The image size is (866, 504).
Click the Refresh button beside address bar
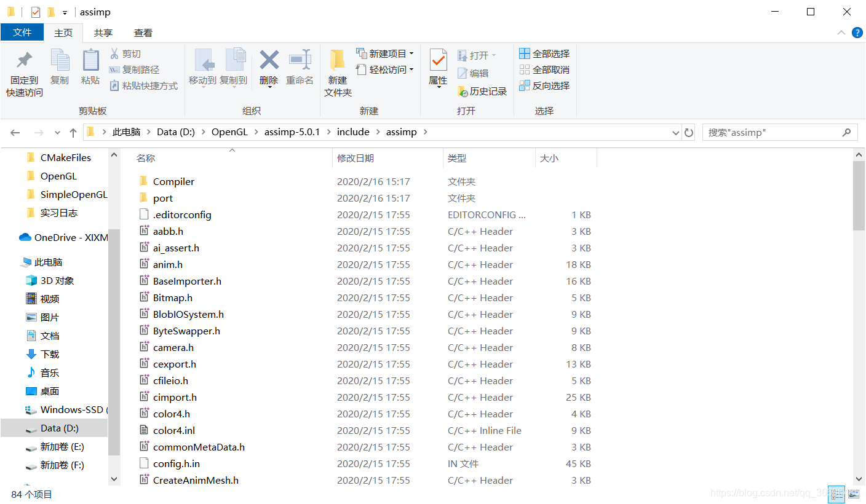click(x=689, y=133)
